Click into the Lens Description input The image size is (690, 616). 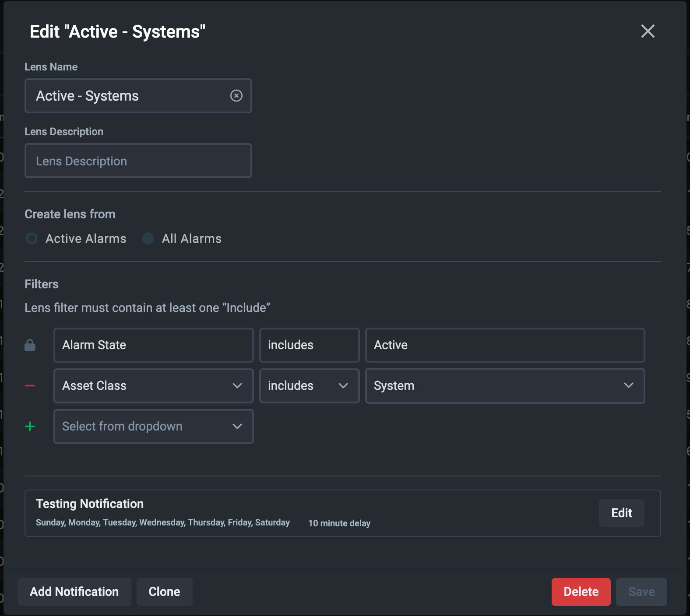click(x=138, y=161)
